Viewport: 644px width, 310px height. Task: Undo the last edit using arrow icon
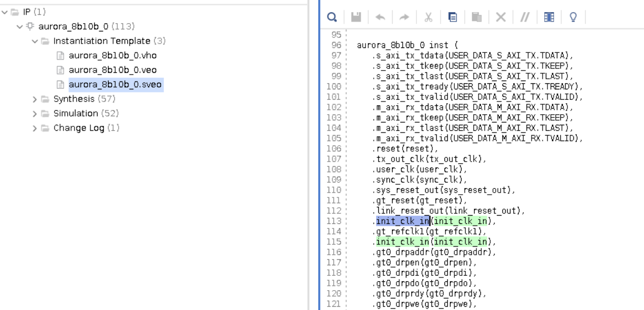380,17
